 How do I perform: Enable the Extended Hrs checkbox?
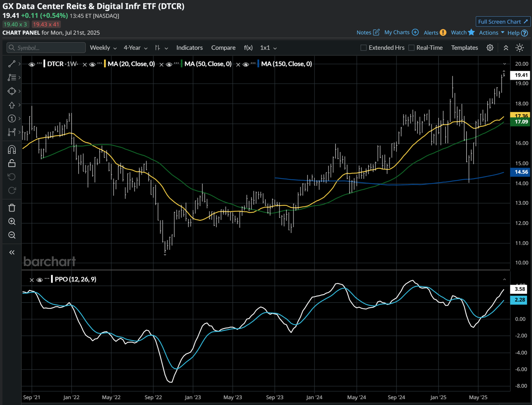point(363,48)
